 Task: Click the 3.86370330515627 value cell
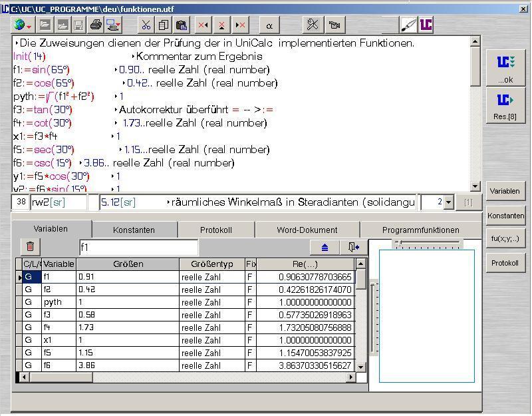(305, 365)
